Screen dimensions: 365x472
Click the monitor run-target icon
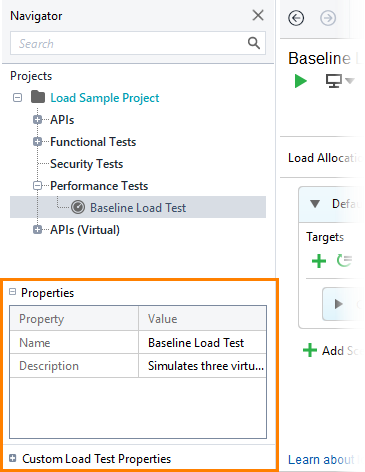tap(334, 81)
